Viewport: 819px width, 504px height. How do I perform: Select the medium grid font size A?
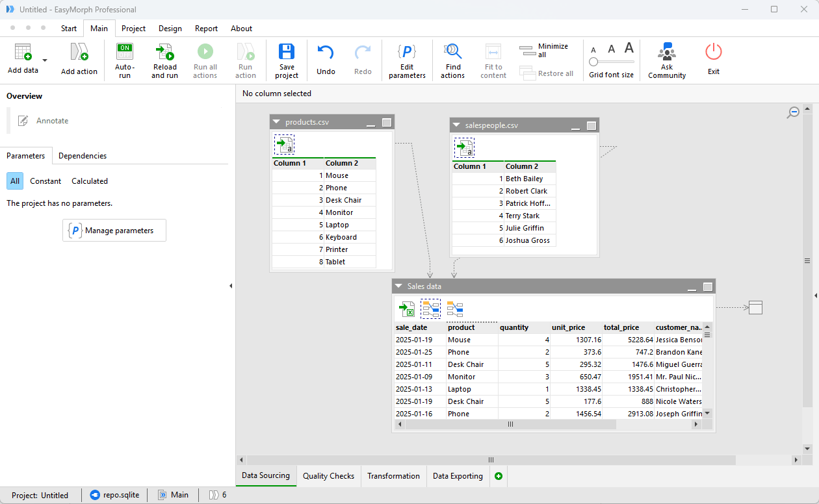[611, 49]
